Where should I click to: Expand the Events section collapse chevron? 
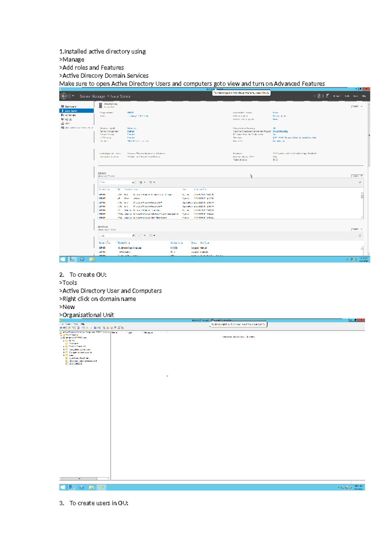360,182
